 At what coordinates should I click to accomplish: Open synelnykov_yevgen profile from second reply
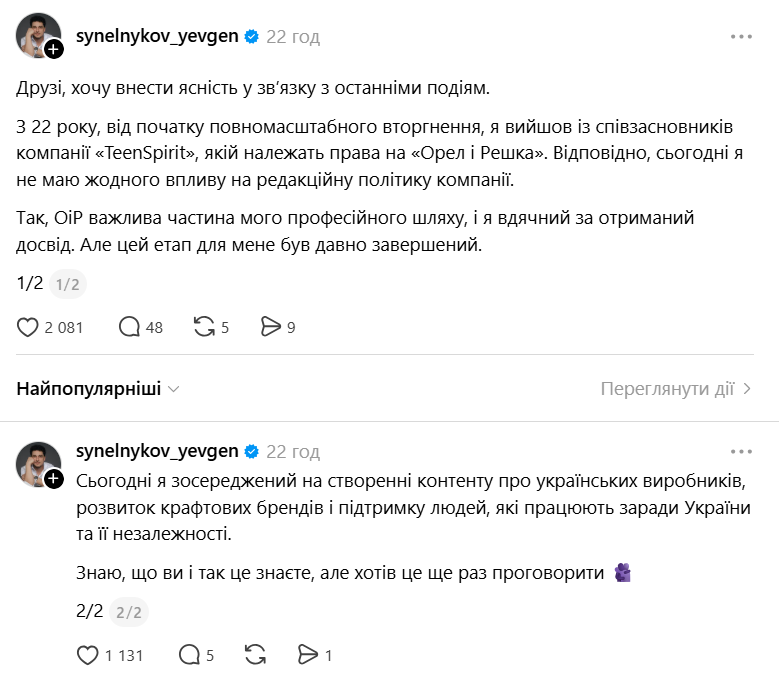click(157, 451)
